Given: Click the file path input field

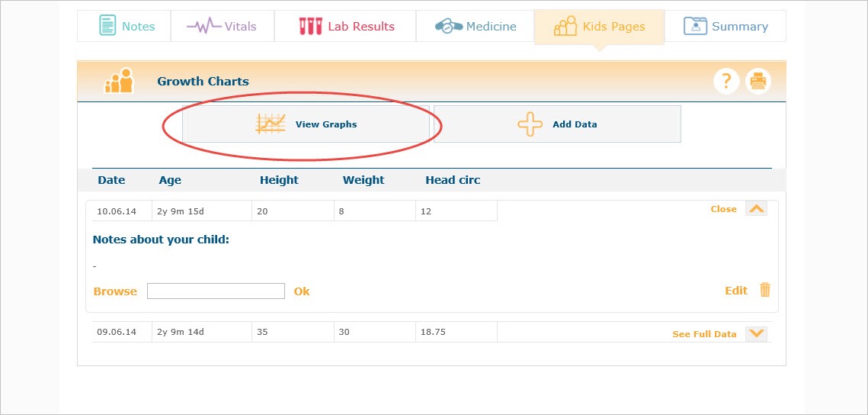Looking at the screenshot, I should coord(216,291).
